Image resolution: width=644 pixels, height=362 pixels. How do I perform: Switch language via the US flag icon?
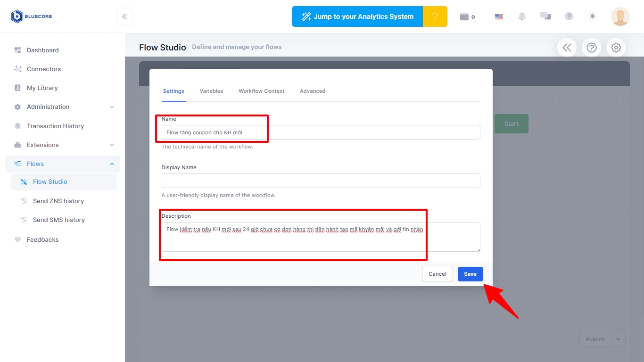[x=499, y=16]
